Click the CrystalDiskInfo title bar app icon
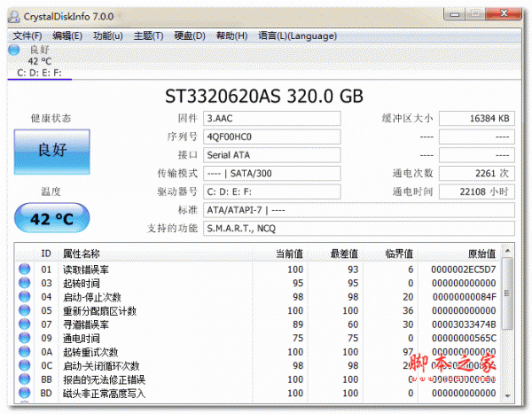The image size is (532, 414). (14, 16)
